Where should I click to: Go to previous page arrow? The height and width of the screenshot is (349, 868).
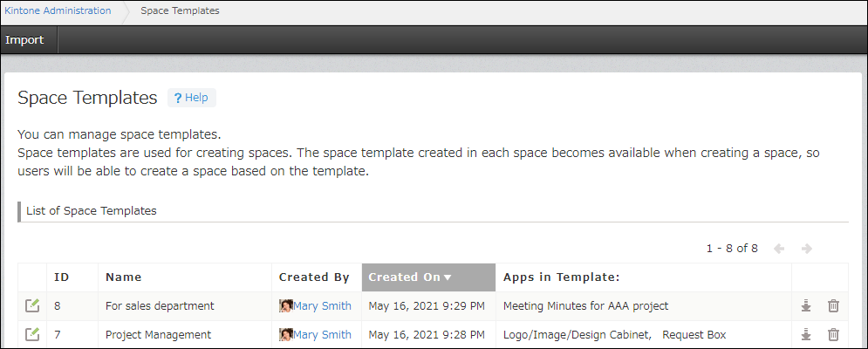[779, 249]
